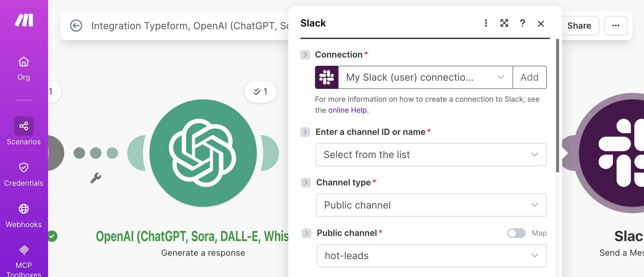Image resolution: width=644 pixels, height=277 pixels.
Task: Open the Scenarios section in the sidebar
Action: click(23, 131)
